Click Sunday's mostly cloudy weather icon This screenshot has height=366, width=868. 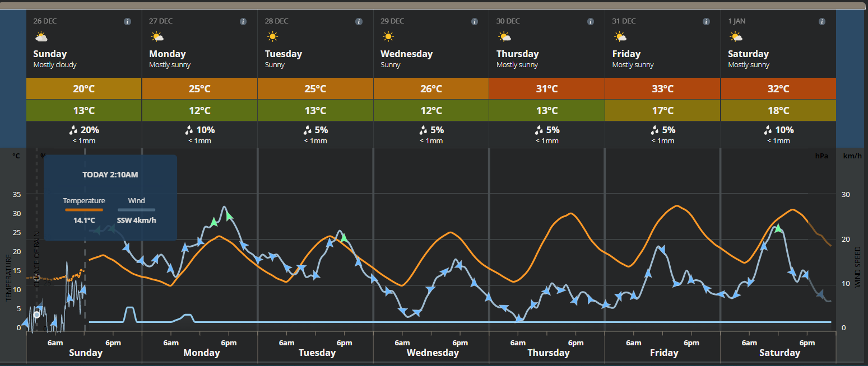pos(41,37)
